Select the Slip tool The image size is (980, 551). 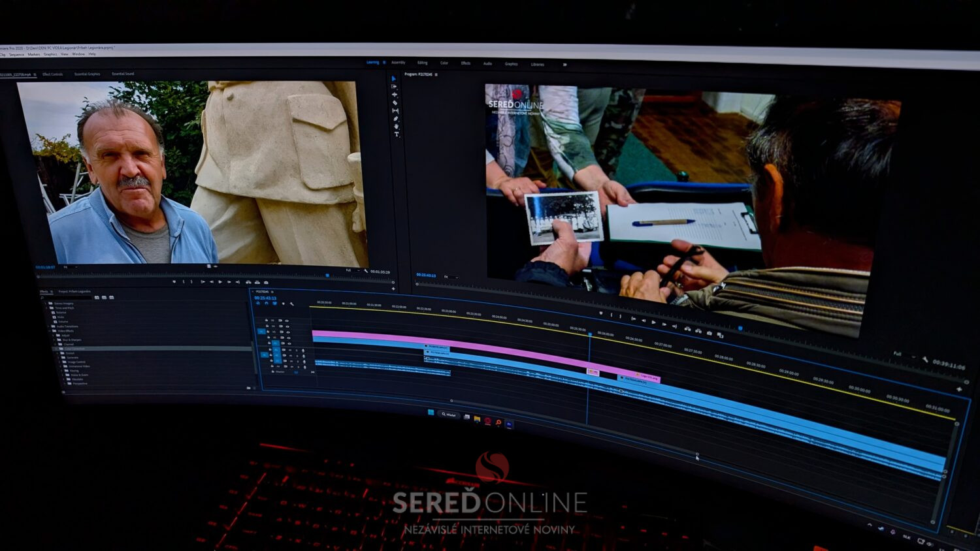click(x=395, y=110)
